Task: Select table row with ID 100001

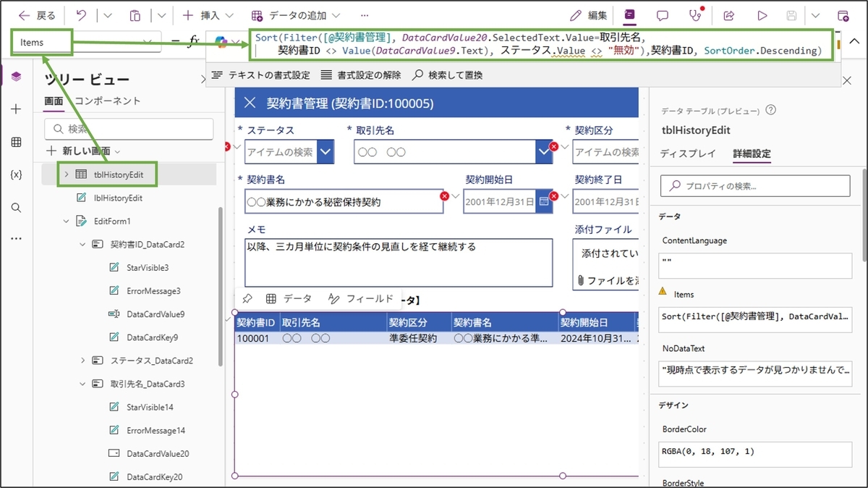Action: (437, 338)
